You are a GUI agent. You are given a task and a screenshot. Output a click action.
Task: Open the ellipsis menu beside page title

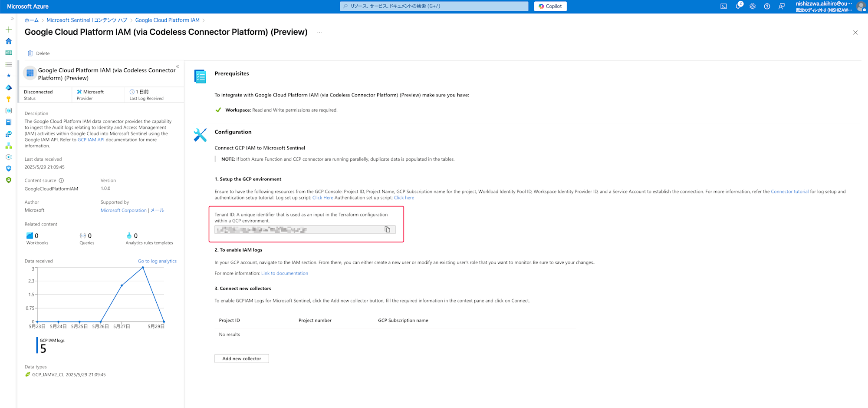coord(319,33)
